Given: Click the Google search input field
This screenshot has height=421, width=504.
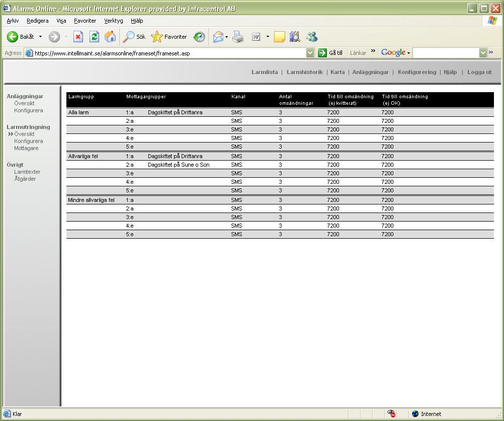Looking at the screenshot, I should 446,53.
